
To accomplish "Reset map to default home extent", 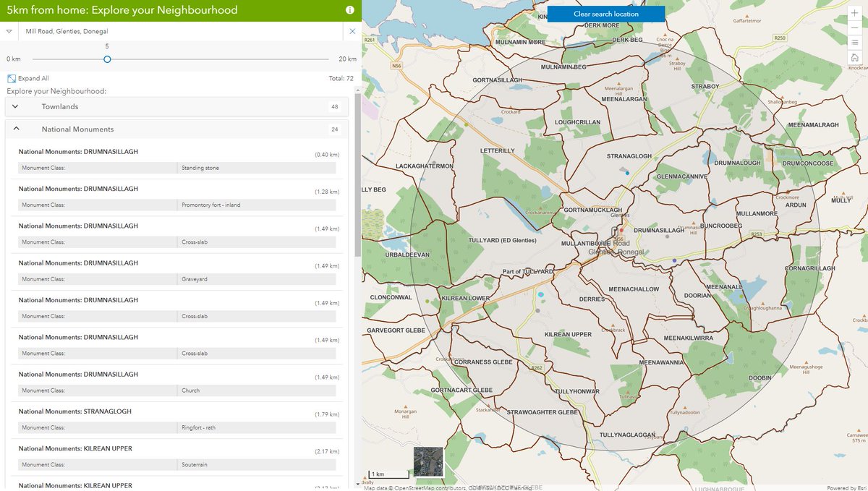I will [855, 58].
